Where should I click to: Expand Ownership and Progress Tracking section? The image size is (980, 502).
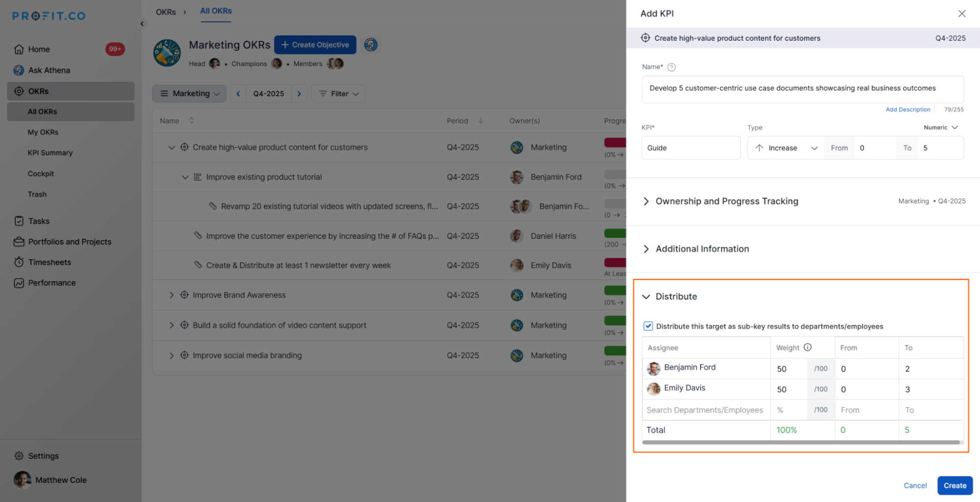pos(646,201)
